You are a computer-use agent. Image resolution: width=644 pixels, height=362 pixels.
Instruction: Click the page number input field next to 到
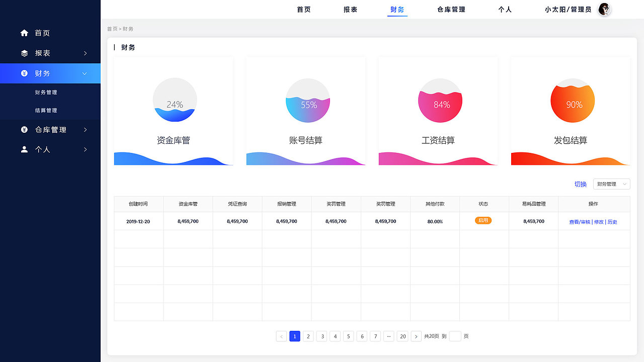[x=454, y=336]
